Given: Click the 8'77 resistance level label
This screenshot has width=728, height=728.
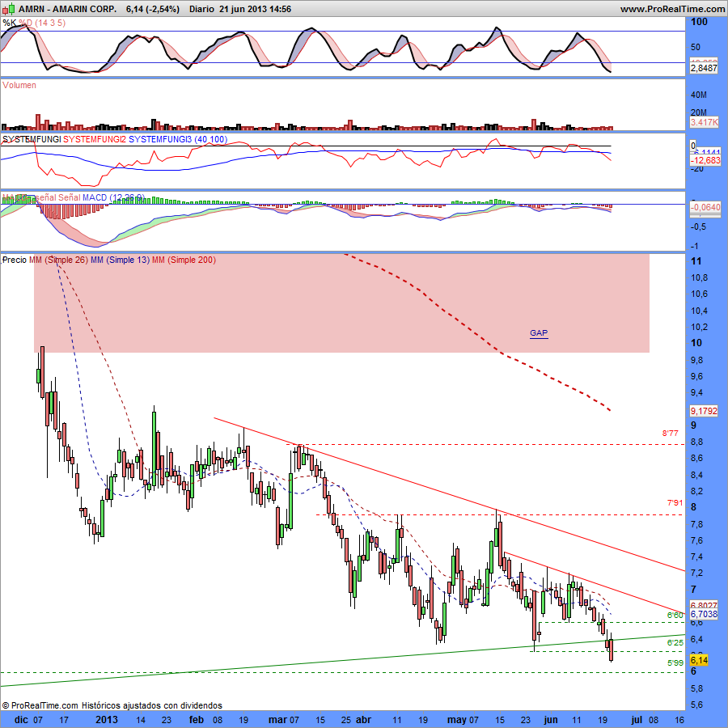Looking at the screenshot, I should click(x=670, y=434).
